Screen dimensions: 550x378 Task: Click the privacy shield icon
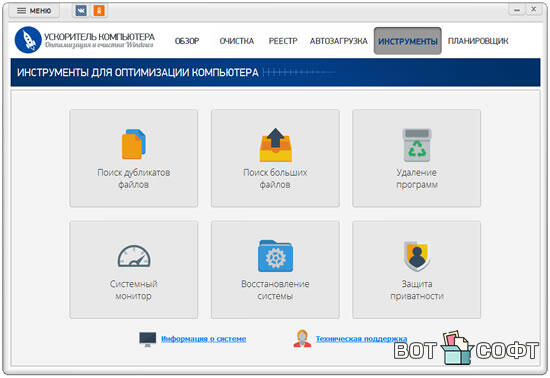[417, 256]
